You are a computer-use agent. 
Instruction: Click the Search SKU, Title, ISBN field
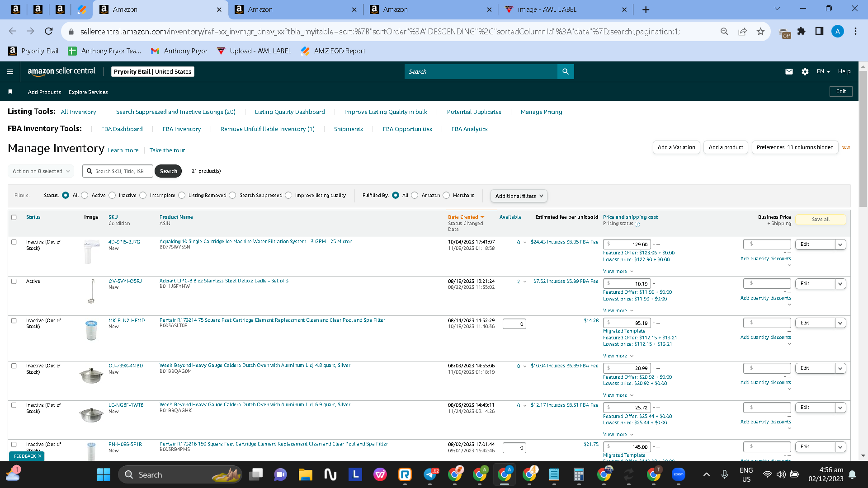(x=118, y=171)
